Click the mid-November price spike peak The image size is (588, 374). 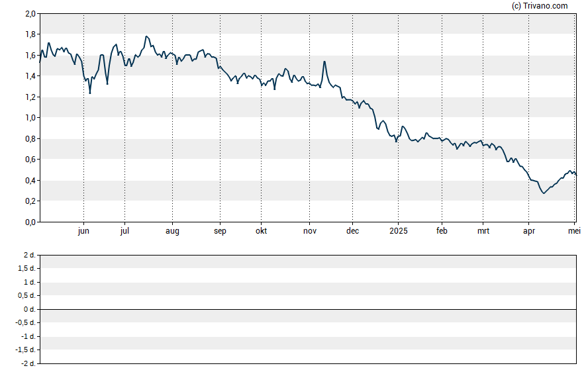324,62
